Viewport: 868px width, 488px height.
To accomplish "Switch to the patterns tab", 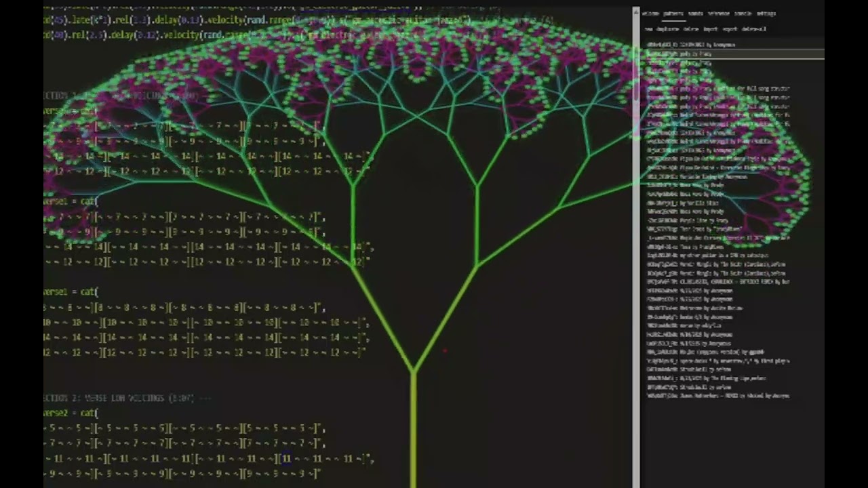I will (673, 14).
